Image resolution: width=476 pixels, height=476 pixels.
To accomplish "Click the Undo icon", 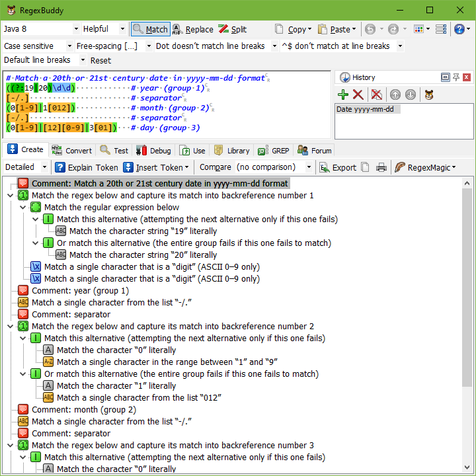I will [x=370, y=29].
